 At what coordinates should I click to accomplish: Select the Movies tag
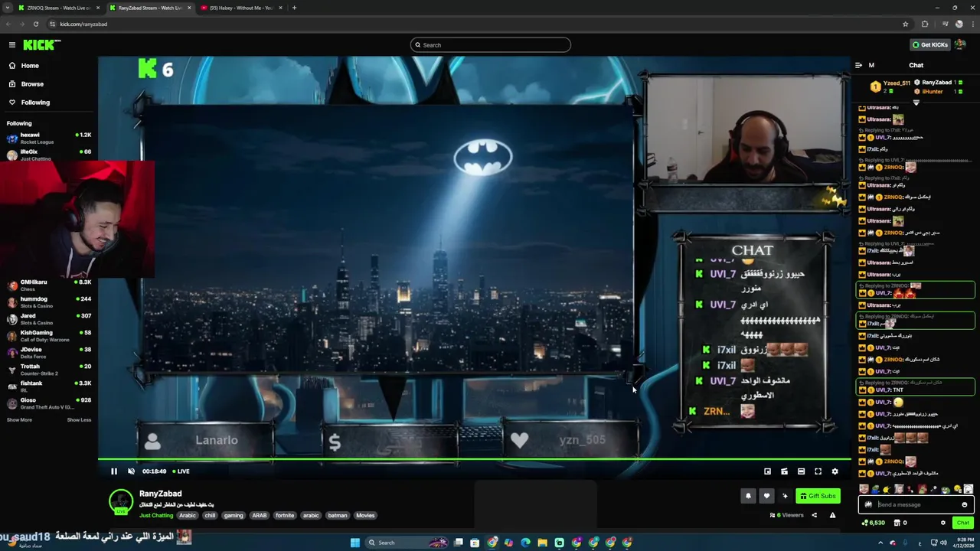[x=365, y=516]
